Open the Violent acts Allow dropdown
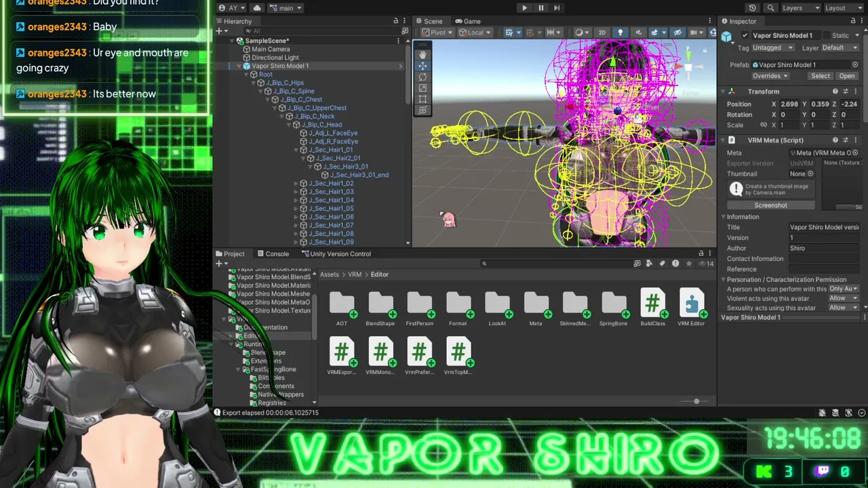This screenshot has height=488, width=868. pos(844,298)
